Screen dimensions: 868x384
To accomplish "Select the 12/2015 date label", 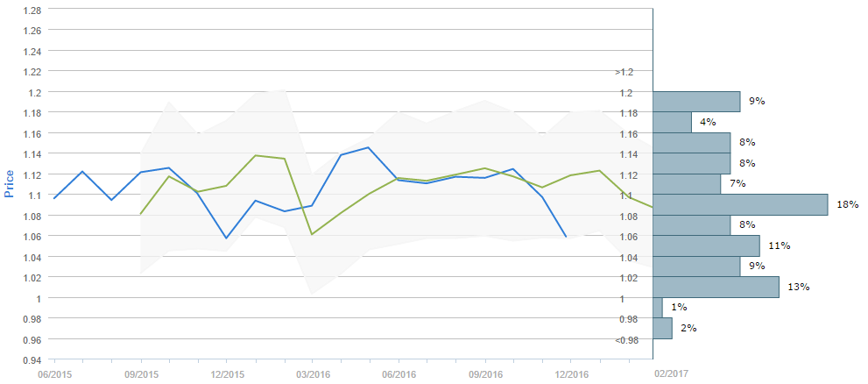I will pyautogui.click(x=226, y=373).
